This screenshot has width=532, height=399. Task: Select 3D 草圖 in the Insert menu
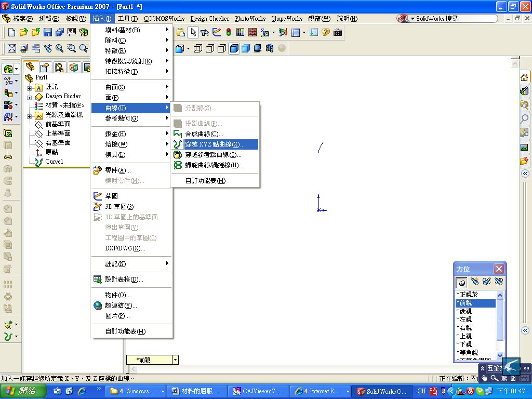pyautogui.click(x=131, y=207)
